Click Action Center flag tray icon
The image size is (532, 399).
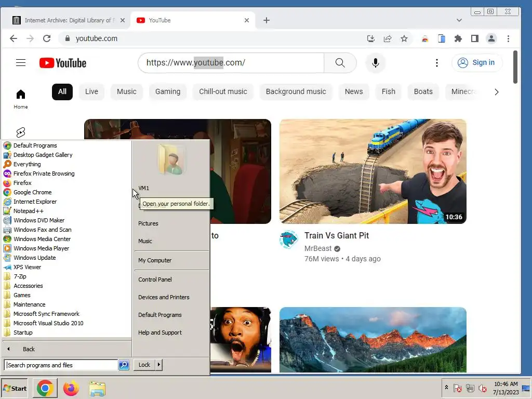tap(457, 388)
